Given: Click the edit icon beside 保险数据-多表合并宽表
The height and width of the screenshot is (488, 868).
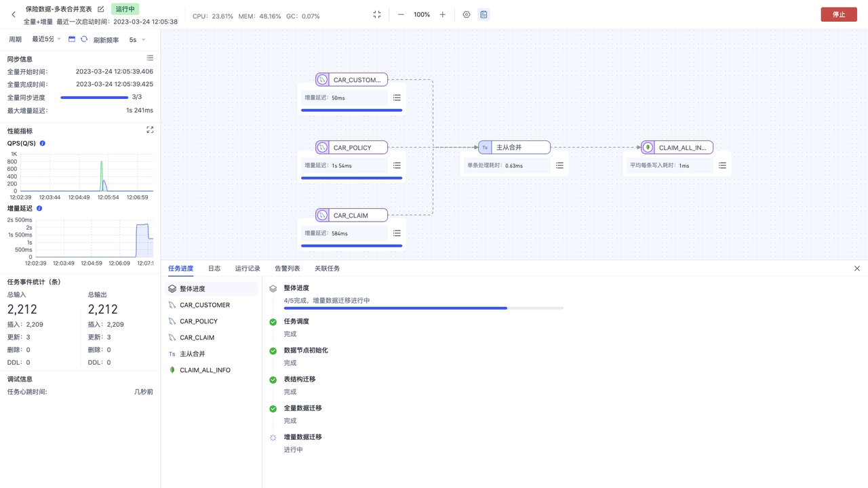Looking at the screenshot, I should (x=101, y=9).
